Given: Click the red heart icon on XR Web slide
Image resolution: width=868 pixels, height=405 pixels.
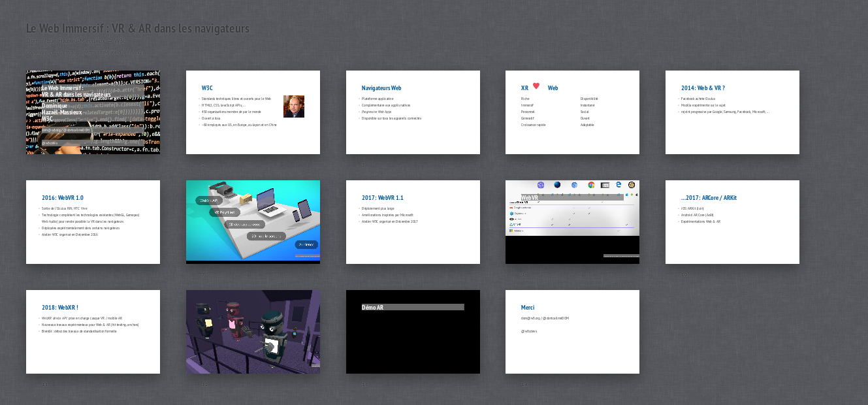Looking at the screenshot, I should coord(536,86).
